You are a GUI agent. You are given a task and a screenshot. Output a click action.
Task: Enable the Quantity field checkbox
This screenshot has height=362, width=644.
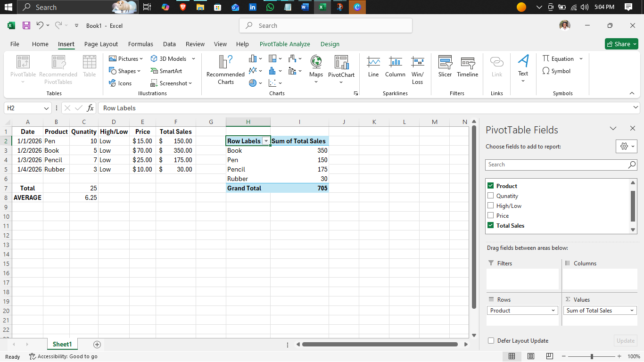(490, 196)
